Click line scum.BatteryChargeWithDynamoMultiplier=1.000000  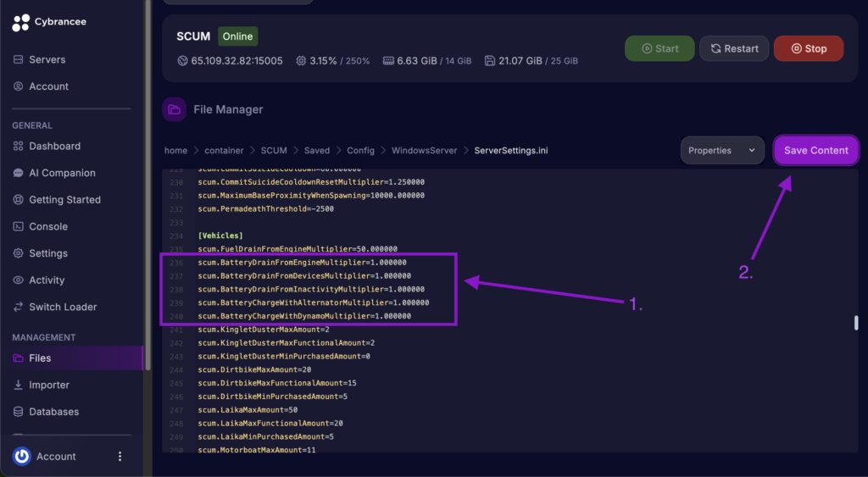click(x=304, y=316)
